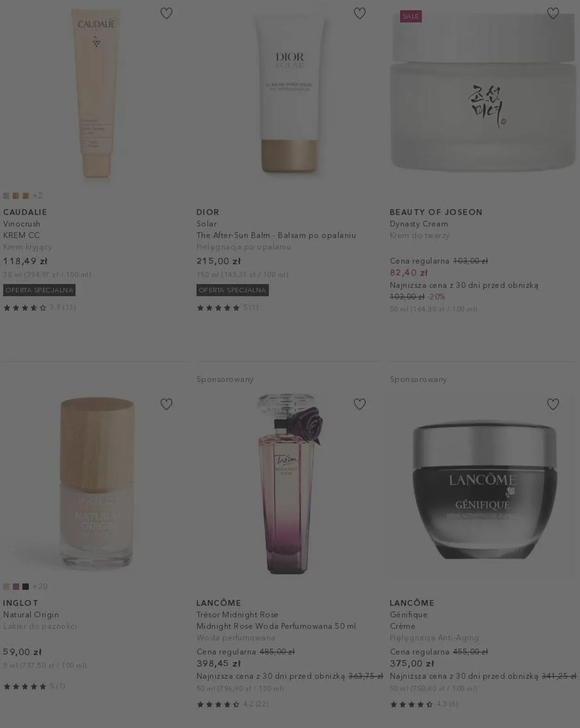580x728 pixels.
Task: Favorite the Lancôme Génifique Crème
Action: 553,404
